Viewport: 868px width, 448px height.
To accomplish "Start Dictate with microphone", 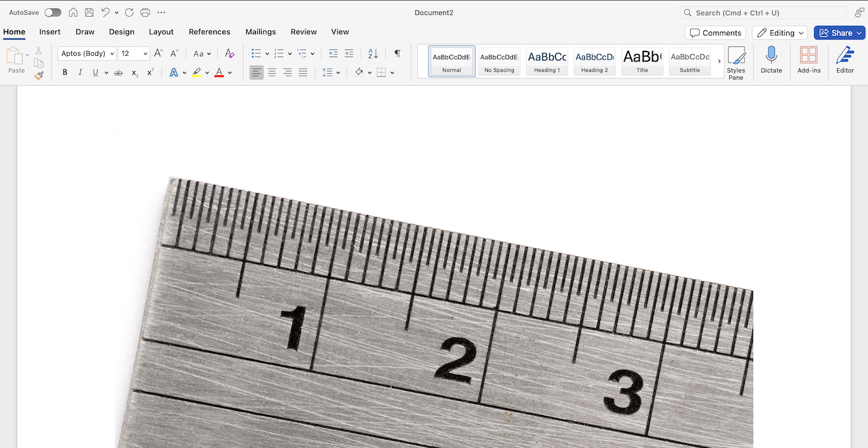I will [772, 60].
